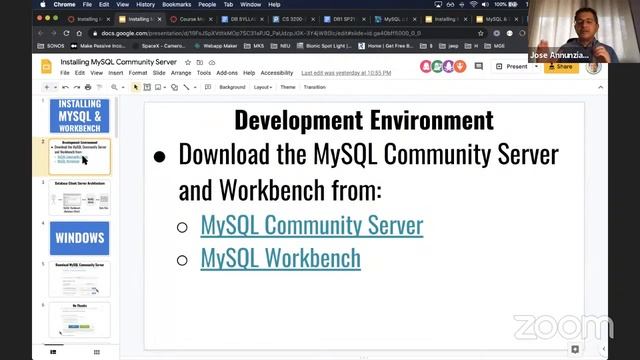Click the Present button
The width and height of the screenshot is (640, 360).
click(x=512, y=66)
